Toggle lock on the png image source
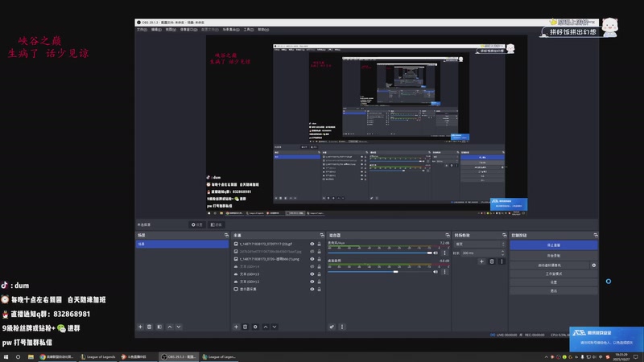This screenshot has height=362, width=644. tap(319, 259)
